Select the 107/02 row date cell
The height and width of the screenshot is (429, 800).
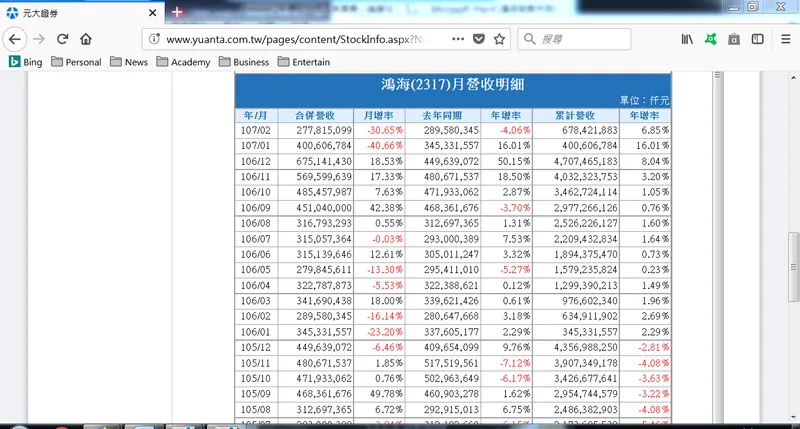[256, 131]
